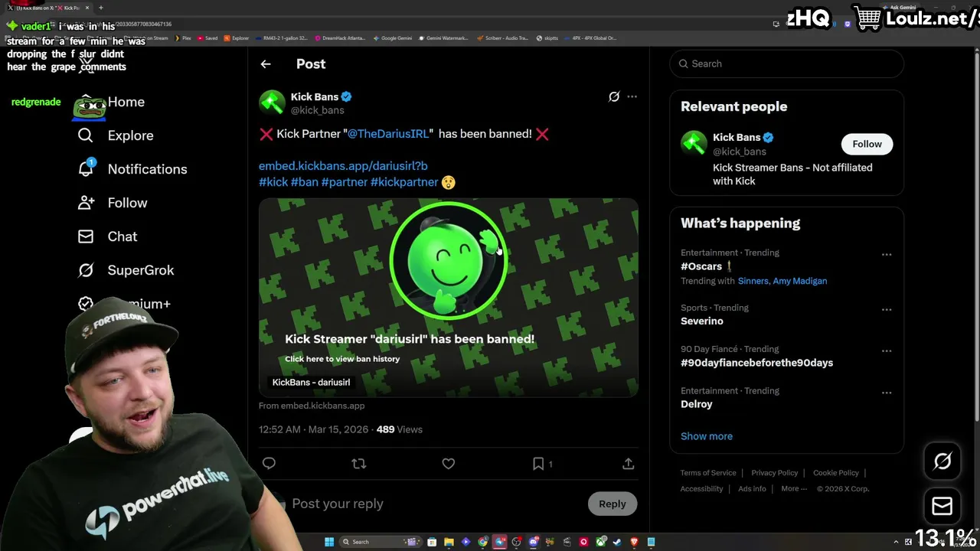
Task: Go to Home in the sidebar
Action: click(x=126, y=102)
